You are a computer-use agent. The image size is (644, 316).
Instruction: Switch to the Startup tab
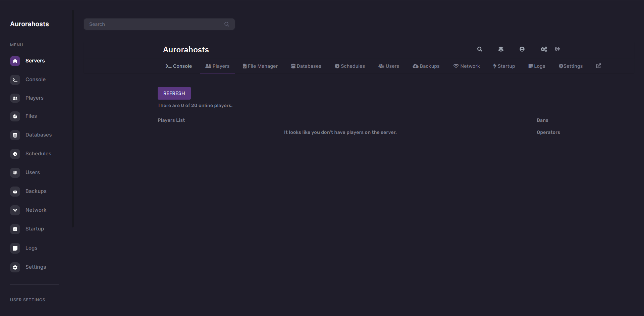point(504,66)
